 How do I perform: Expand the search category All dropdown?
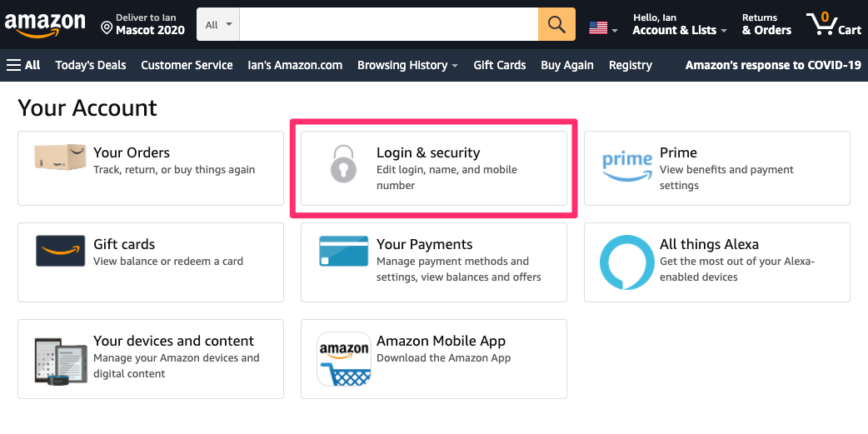tap(218, 24)
